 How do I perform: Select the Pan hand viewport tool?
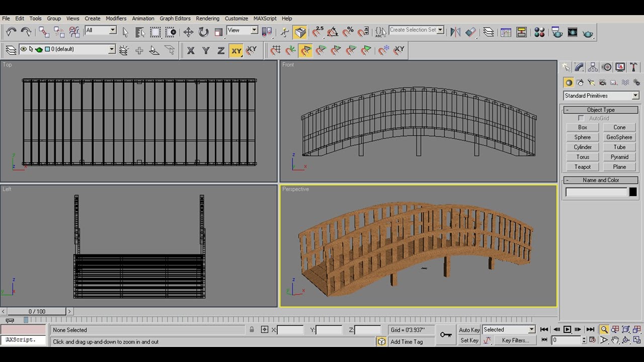[615, 340]
